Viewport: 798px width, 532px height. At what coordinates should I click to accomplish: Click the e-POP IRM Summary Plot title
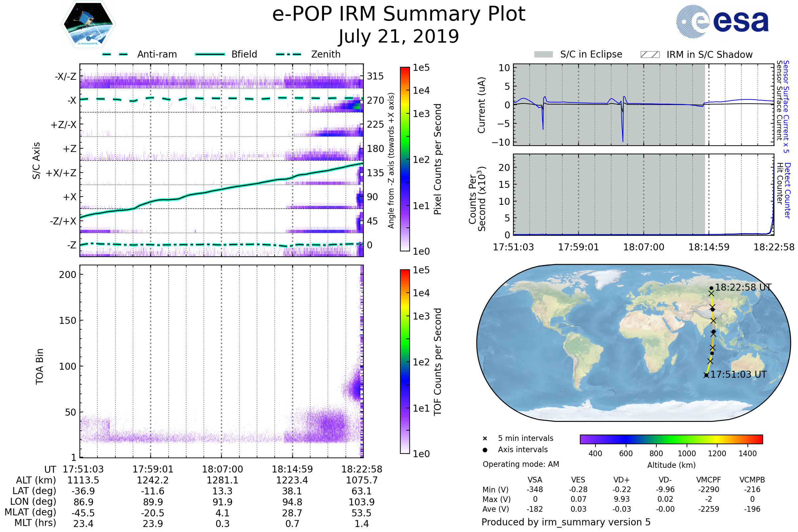coord(399,14)
